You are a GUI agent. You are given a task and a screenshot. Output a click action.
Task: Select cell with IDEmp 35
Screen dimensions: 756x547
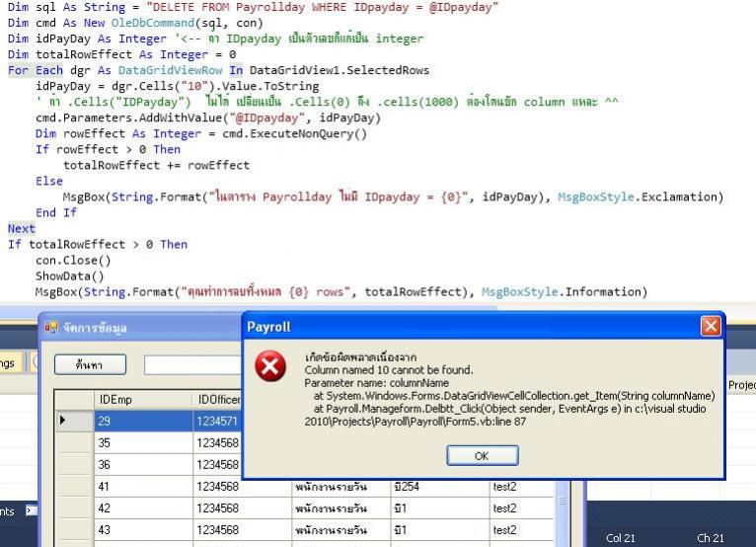143,442
